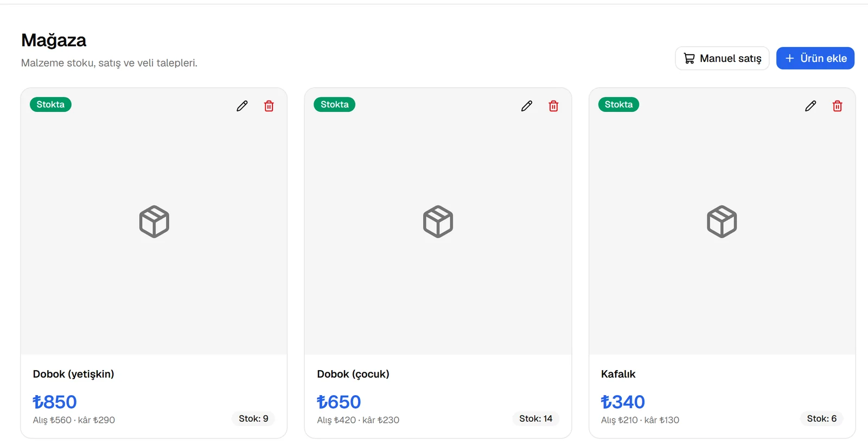Click the Stokta badge on Kafalık
Image resolution: width=868 pixels, height=444 pixels.
pos(618,104)
